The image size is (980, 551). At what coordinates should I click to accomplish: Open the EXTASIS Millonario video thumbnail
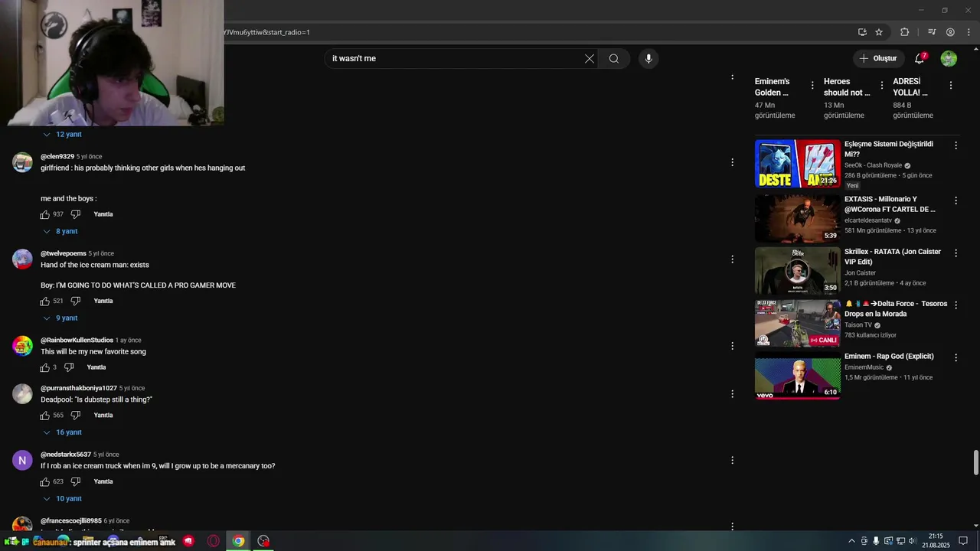[797, 218]
